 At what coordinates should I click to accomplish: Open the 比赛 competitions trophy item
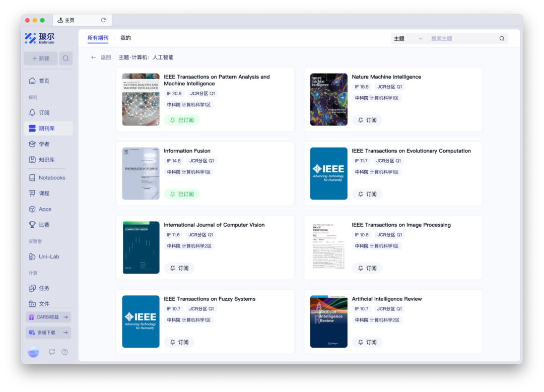coord(48,225)
